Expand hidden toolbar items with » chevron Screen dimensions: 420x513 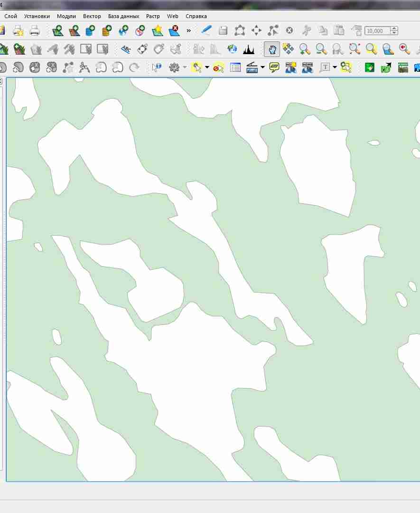[188, 31]
